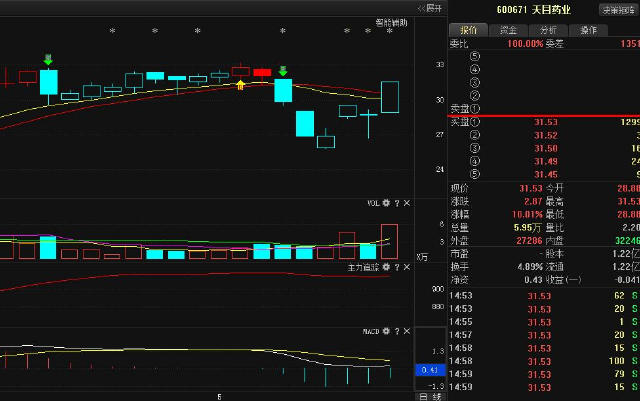The image size is (640, 401).
Task: Click the first green sell arrow marker
Action: pos(48,60)
